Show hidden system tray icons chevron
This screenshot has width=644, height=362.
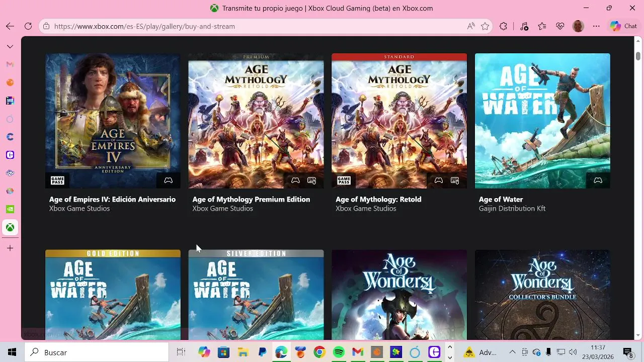[x=512, y=352]
